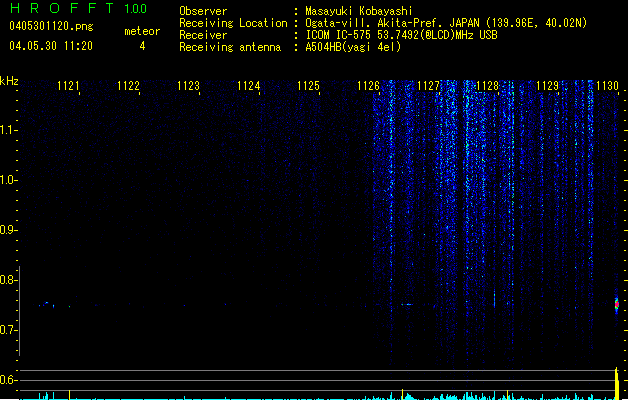Click the 1122 time axis mark
This screenshot has width=629, height=400.
128,86
